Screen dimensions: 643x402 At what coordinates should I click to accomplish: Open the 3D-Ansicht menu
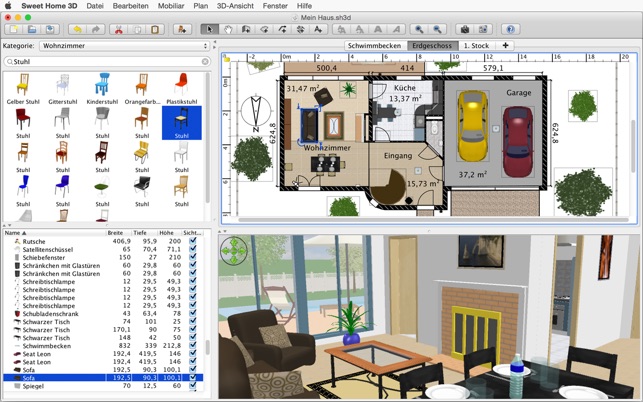pyautogui.click(x=235, y=6)
